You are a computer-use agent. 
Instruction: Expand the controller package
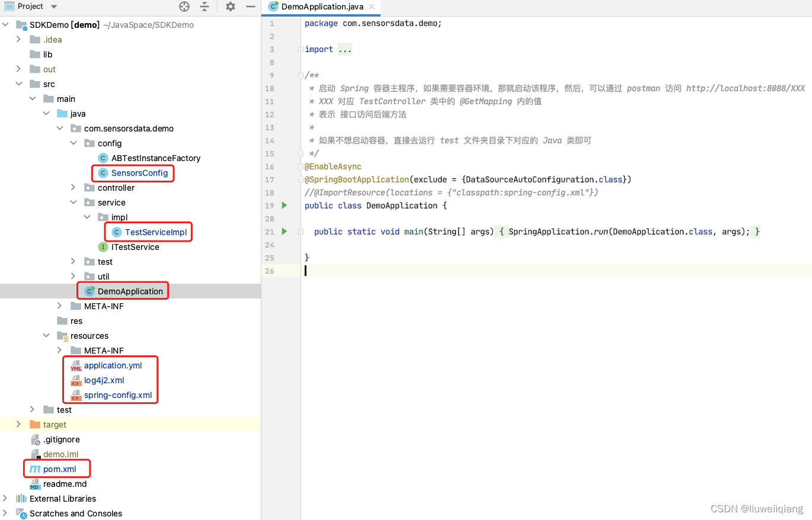[x=72, y=187]
